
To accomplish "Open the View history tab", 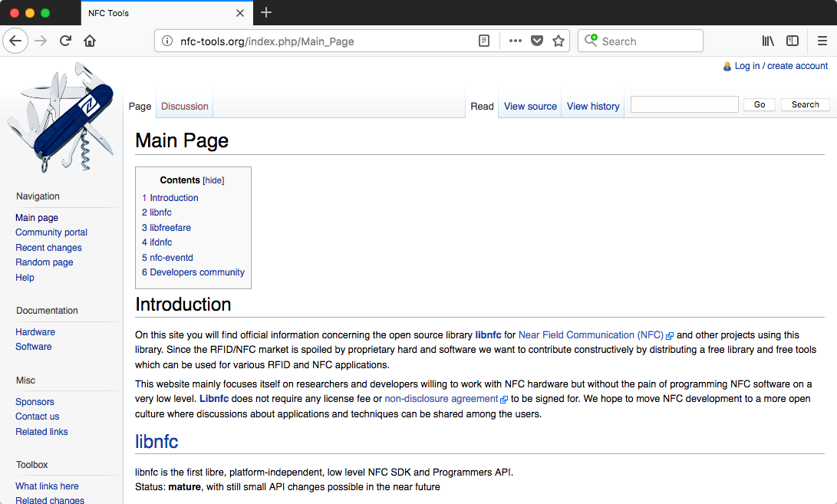I will pos(593,107).
